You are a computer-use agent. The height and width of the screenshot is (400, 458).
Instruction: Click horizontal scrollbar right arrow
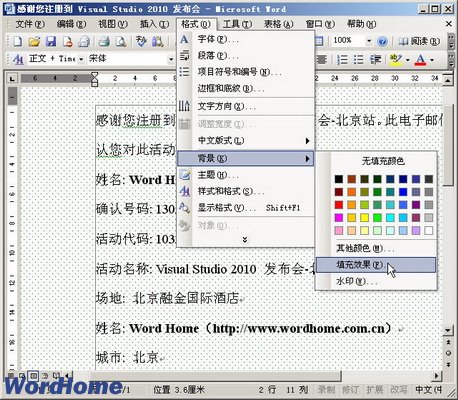tap(437, 376)
